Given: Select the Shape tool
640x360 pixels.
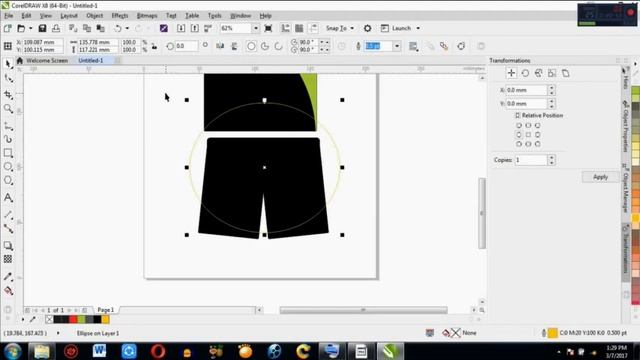Looking at the screenshot, I should point(8,78).
